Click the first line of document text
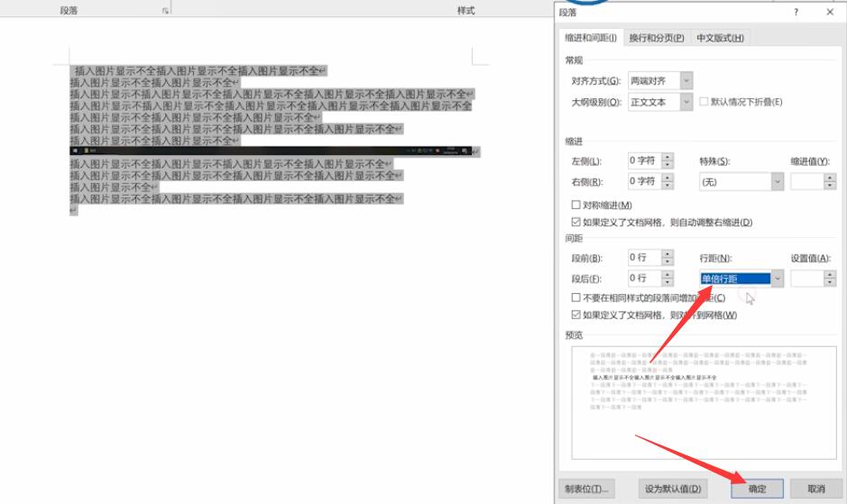Screen dimensions: 847x504 [x=198, y=70]
